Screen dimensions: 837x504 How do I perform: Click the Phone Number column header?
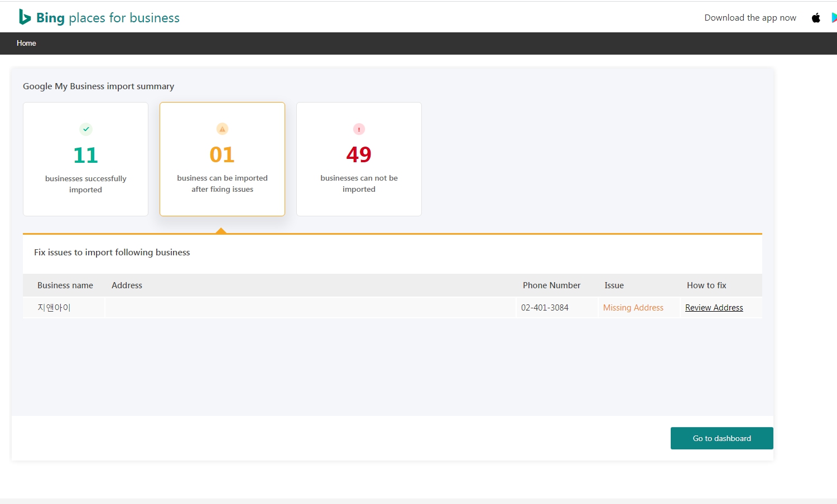point(551,285)
